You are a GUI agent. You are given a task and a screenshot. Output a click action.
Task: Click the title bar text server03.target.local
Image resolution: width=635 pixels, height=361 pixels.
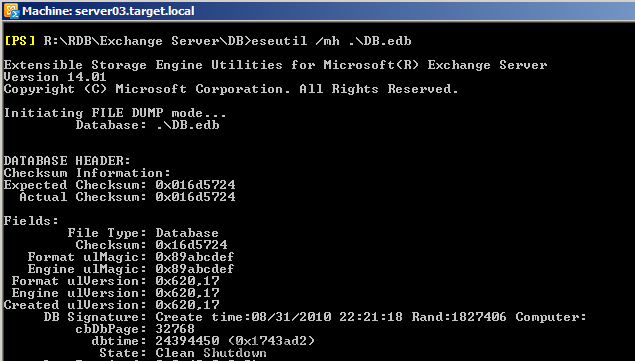(x=134, y=11)
